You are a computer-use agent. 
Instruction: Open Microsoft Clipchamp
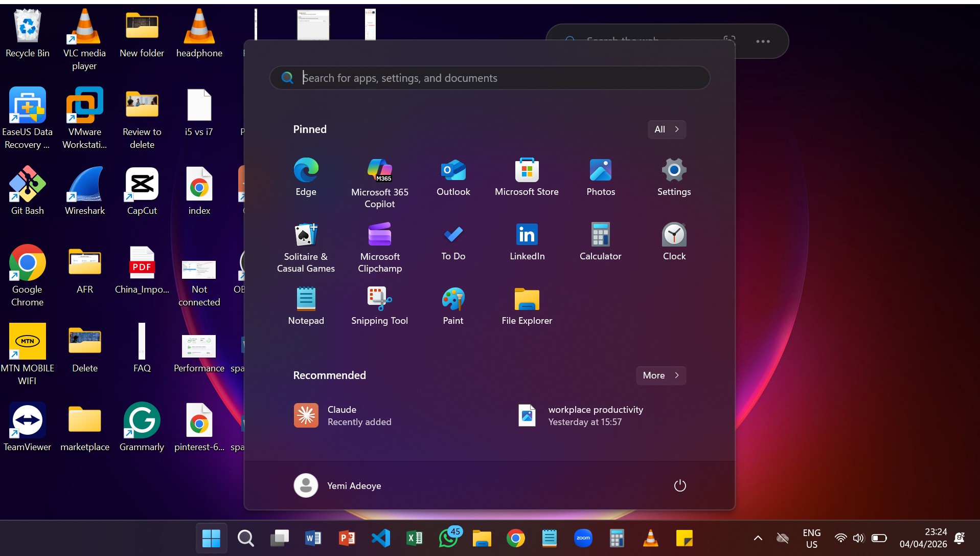click(x=379, y=241)
